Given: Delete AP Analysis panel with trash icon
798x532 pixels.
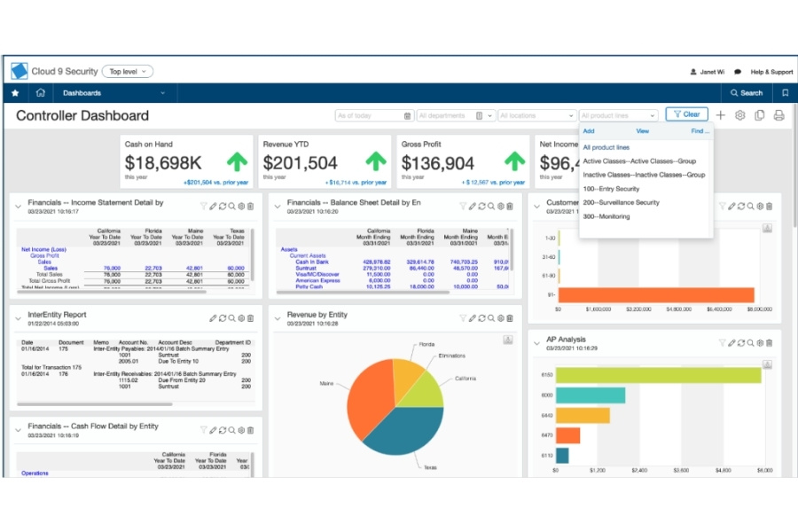Looking at the screenshot, I should (x=769, y=343).
